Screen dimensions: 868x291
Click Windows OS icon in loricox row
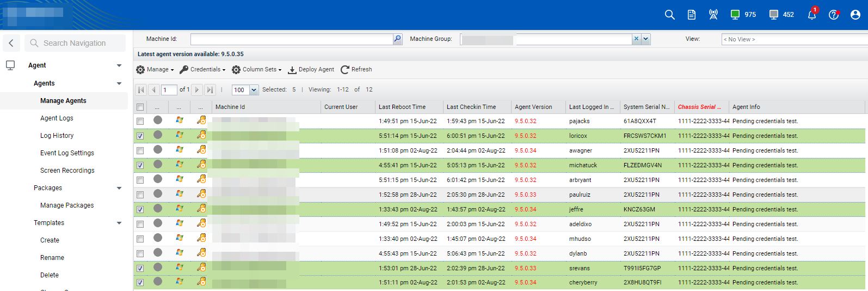(x=180, y=135)
